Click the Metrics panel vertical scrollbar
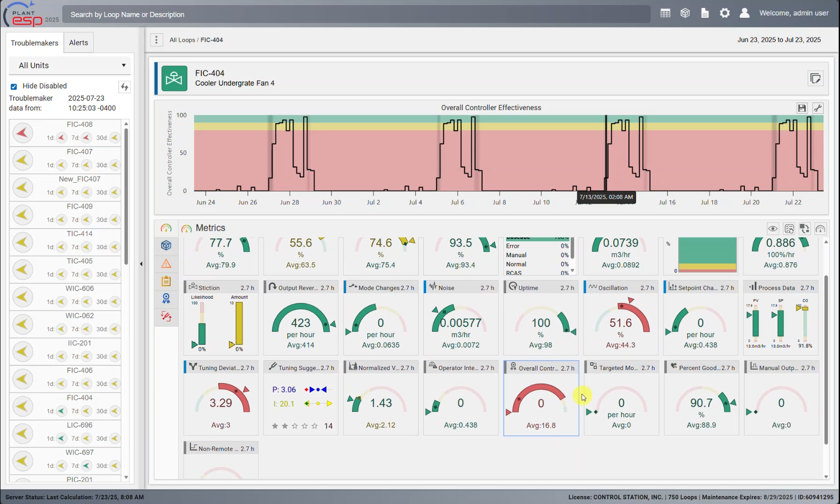 point(826,360)
